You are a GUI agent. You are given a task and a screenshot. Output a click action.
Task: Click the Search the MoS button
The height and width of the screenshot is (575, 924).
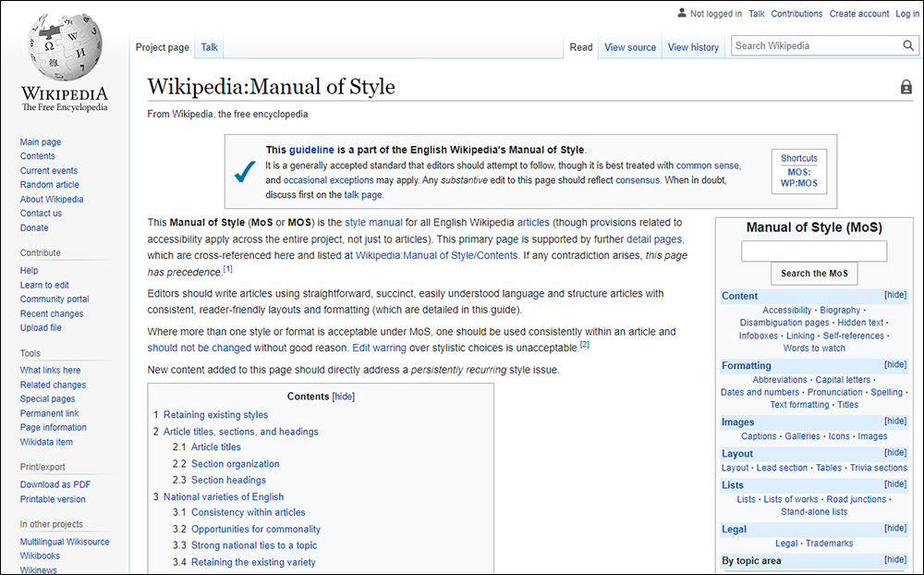coord(814,274)
